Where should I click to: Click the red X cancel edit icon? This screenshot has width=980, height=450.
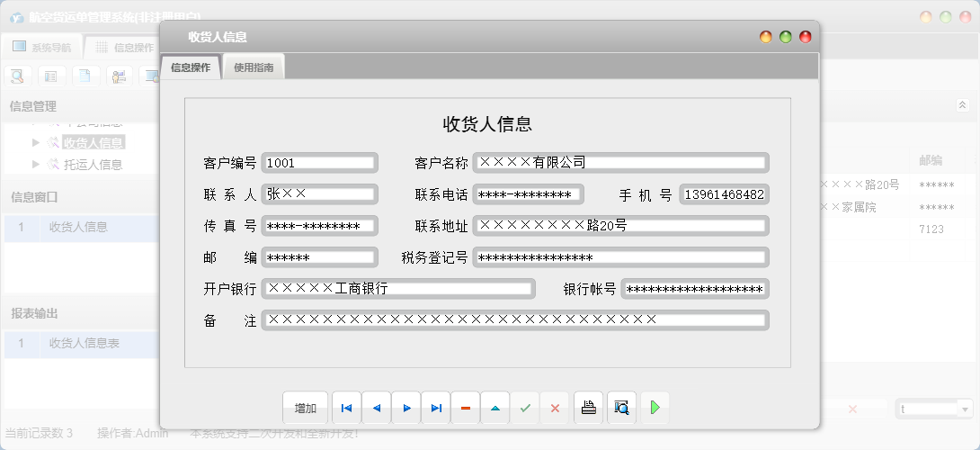click(555, 408)
